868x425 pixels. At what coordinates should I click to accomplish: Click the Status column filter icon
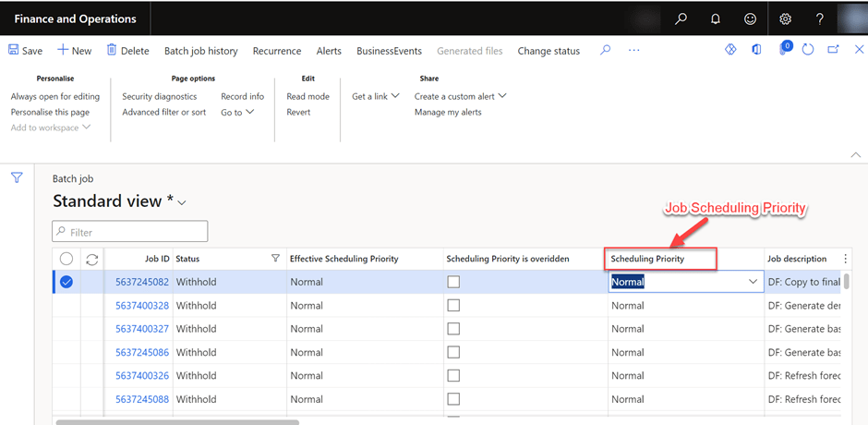pos(274,259)
